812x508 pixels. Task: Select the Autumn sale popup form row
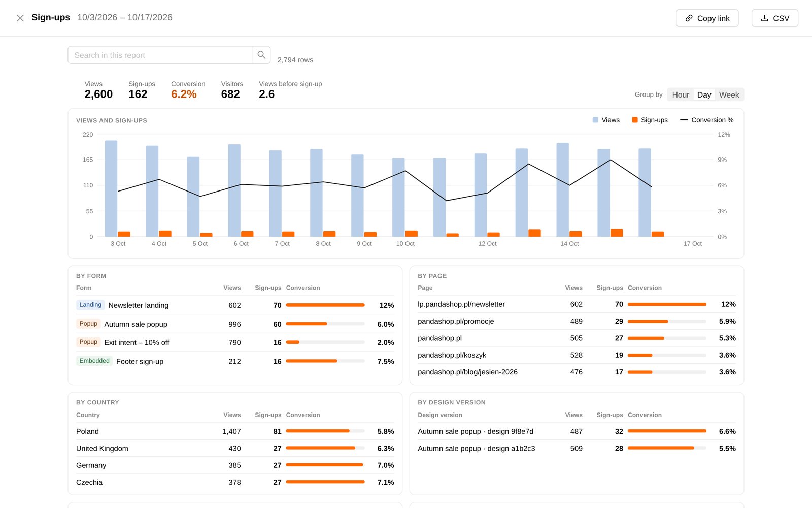pyautogui.click(x=235, y=324)
